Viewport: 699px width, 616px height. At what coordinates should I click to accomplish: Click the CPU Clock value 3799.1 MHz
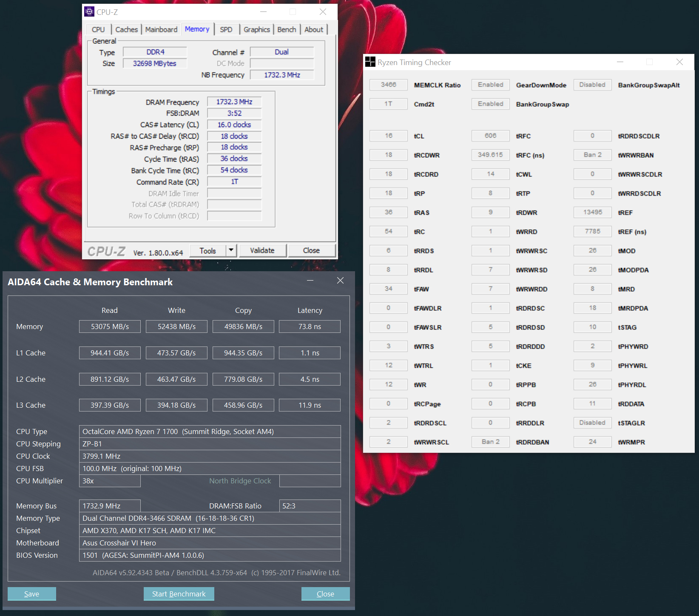point(210,456)
